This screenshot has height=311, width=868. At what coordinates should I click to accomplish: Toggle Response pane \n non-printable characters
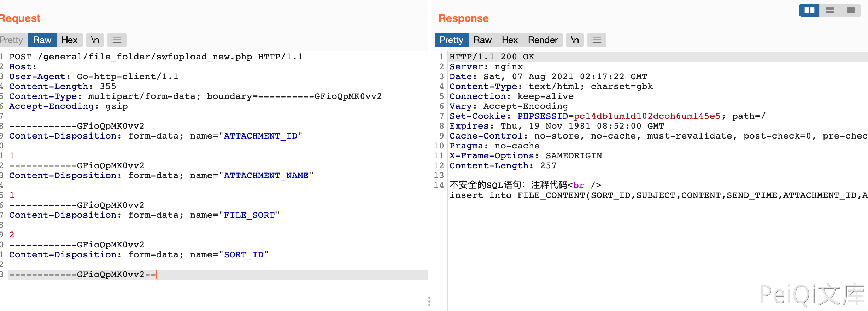[x=575, y=40]
